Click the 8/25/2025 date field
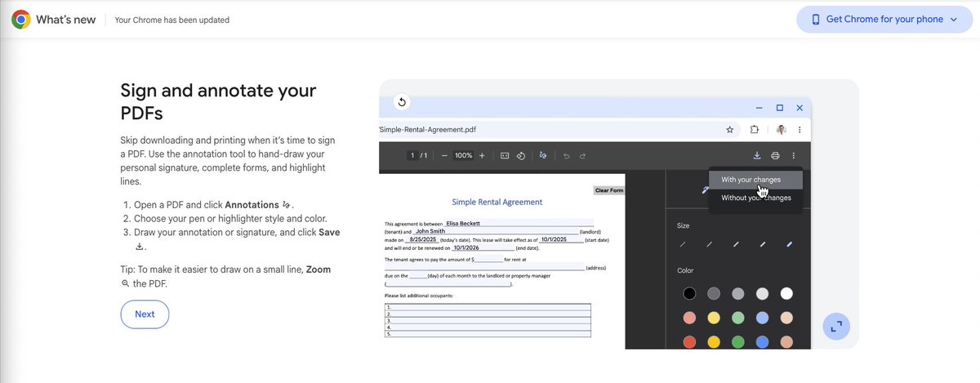 tap(422, 239)
